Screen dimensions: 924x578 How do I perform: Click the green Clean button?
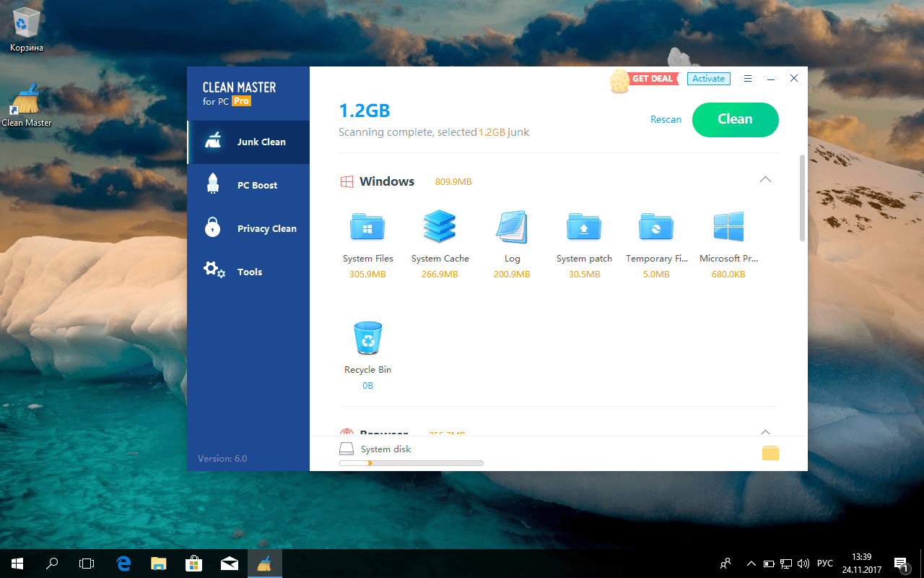tap(735, 120)
